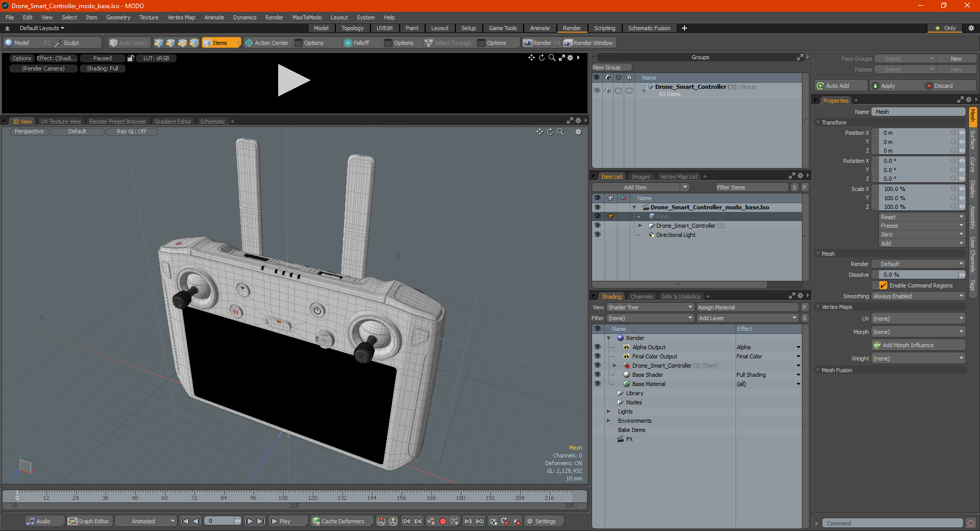Image resolution: width=980 pixels, height=531 pixels.
Task: Select Edges mode cube icon
Action: [170, 43]
